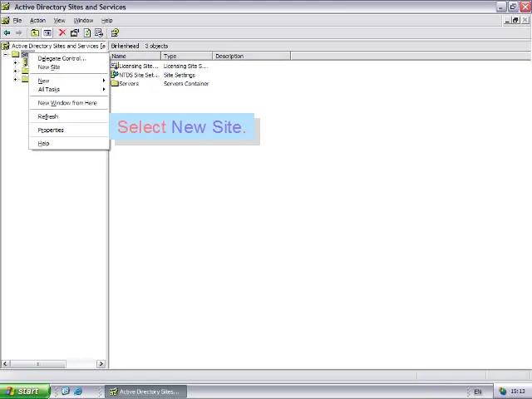Expand the first child node under Sites
Viewport: 532px width, 399px height.
pyautogui.click(x=15, y=62)
